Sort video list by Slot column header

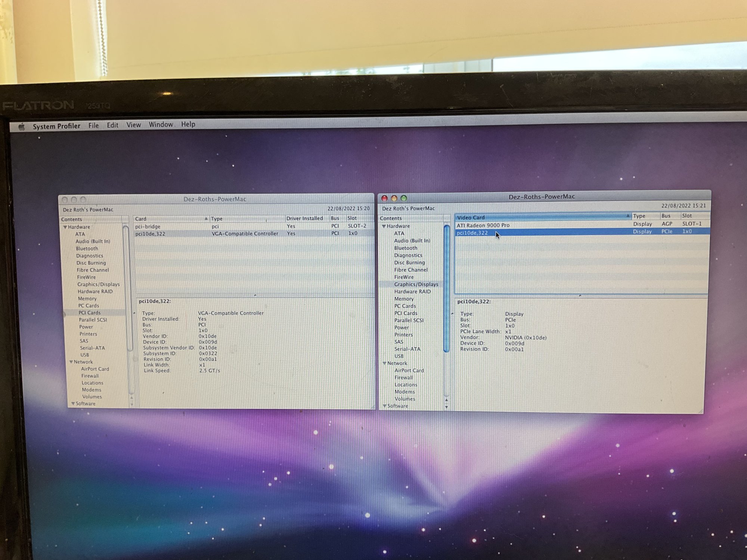(x=695, y=216)
